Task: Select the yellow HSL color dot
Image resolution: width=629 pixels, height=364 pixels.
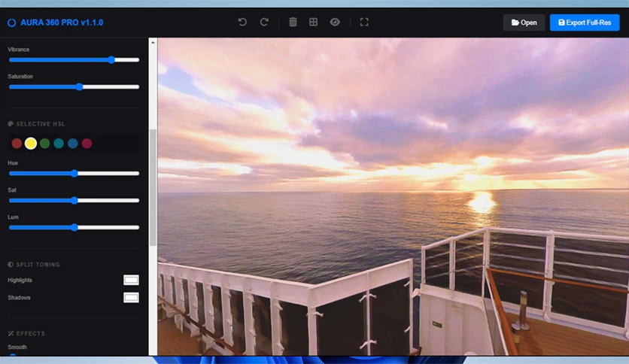Action: click(31, 144)
